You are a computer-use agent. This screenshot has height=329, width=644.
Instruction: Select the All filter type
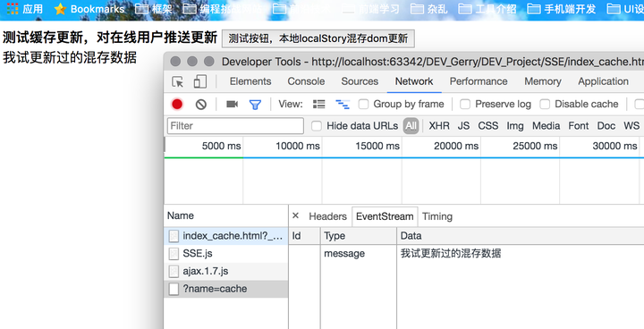tap(411, 126)
